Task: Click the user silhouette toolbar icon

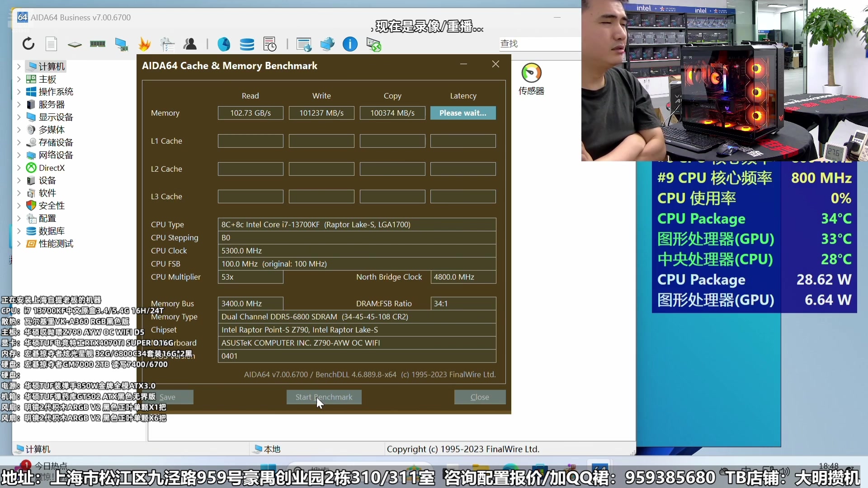Action: point(190,44)
